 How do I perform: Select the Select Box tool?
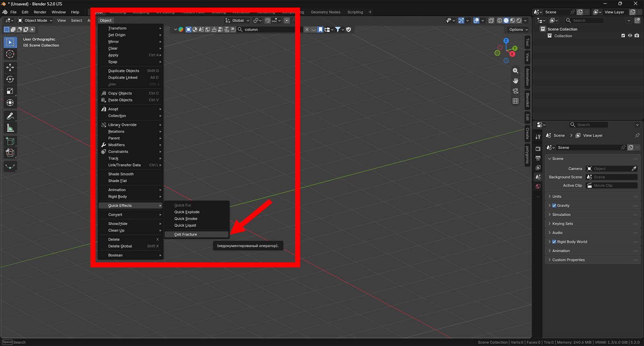click(x=10, y=42)
